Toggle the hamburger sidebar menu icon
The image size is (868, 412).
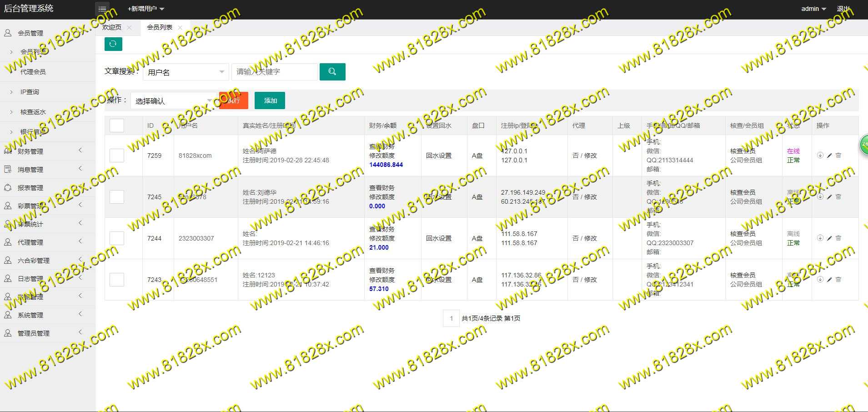click(102, 9)
